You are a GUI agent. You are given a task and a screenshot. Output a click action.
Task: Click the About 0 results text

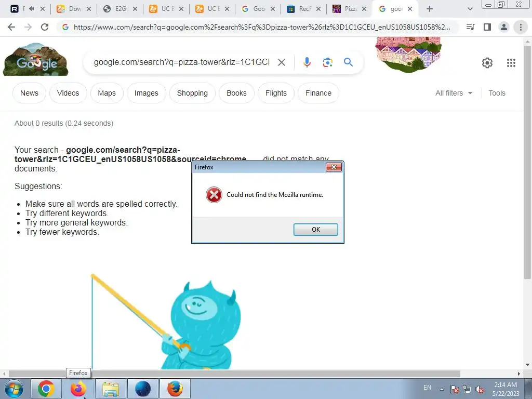tap(64, 123)
